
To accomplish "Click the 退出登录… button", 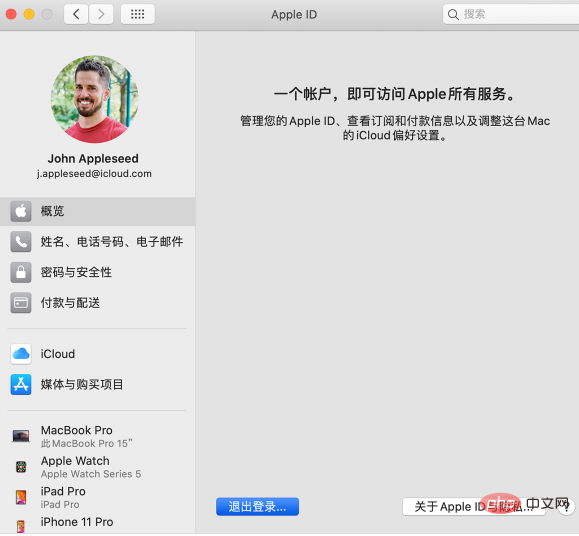I will [x=257, y=507].
